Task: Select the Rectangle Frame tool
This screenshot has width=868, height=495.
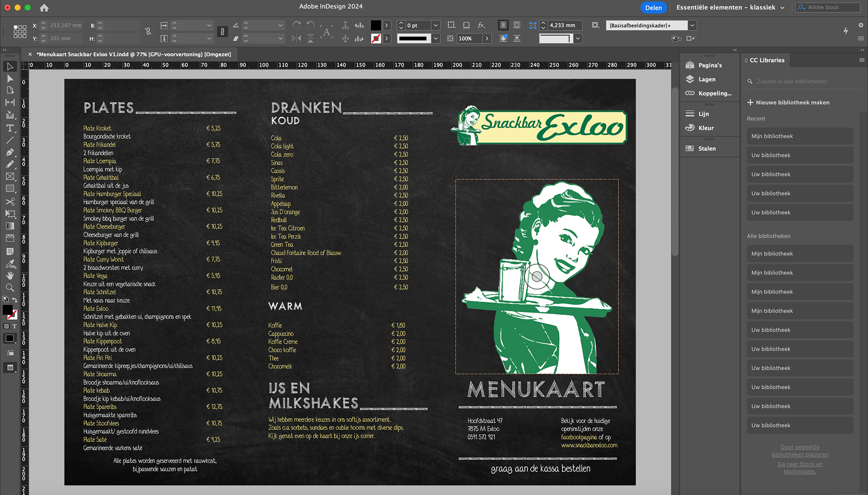Action: (x=10, y=177)
